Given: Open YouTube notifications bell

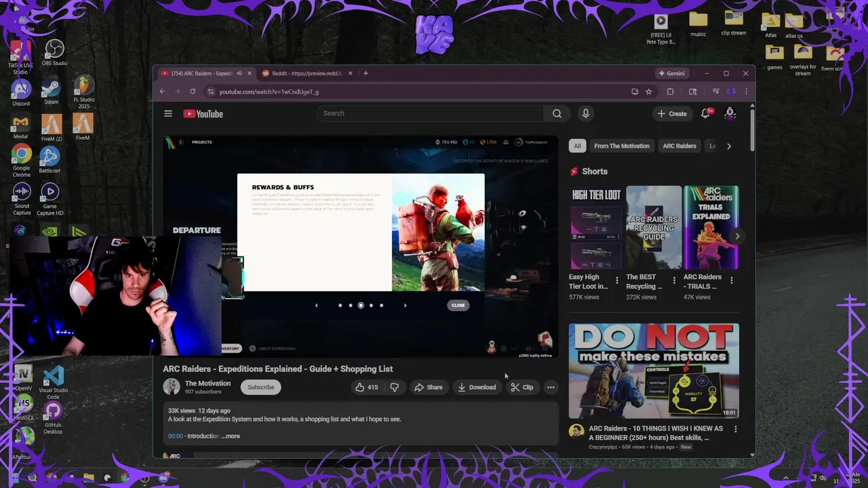Looking at the screenshot, I should (x=705, y=114).
